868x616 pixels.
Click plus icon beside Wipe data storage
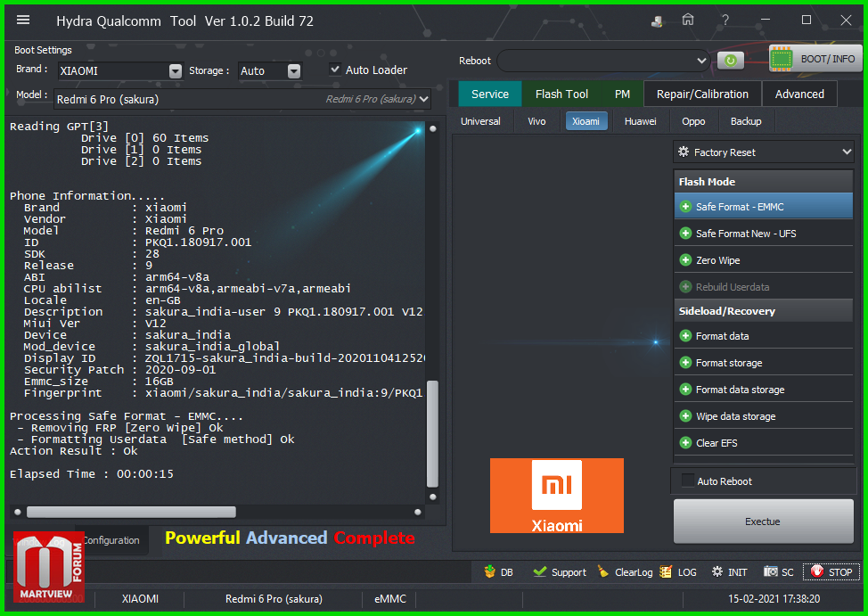point(685,416)
